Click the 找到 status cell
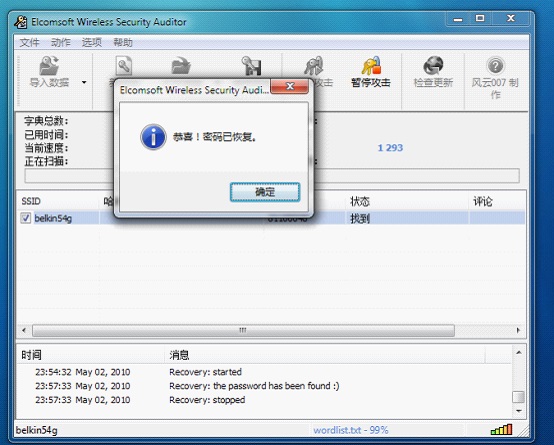This screenshot has width=554, height=445. click(360, 218)
